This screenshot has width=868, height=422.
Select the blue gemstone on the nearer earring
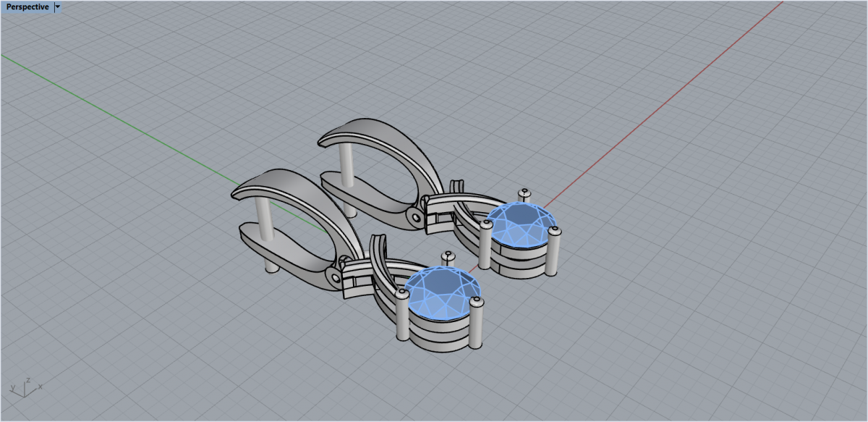tap(442, 292)
